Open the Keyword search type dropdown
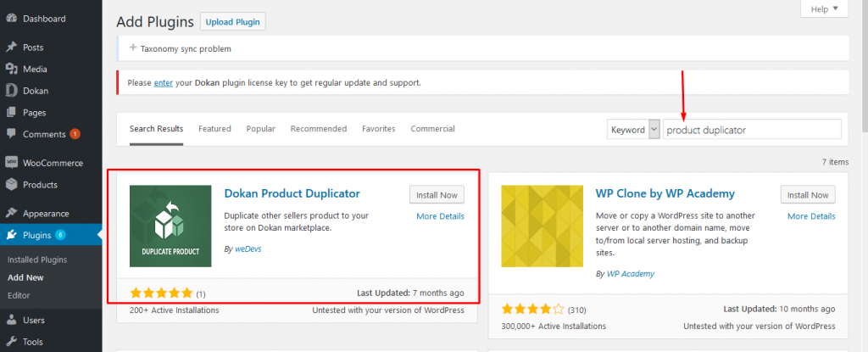The width and height of the screenshot is (868, 352). (x=633, y=130)
